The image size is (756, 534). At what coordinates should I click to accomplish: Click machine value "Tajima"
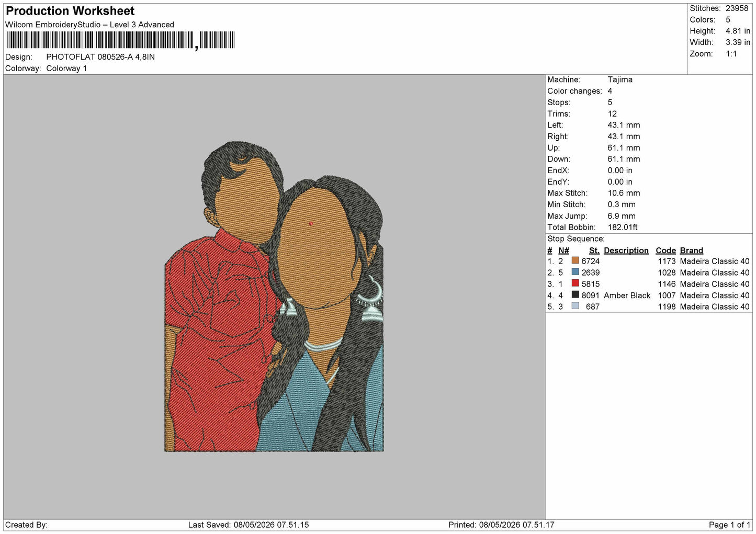620,79
